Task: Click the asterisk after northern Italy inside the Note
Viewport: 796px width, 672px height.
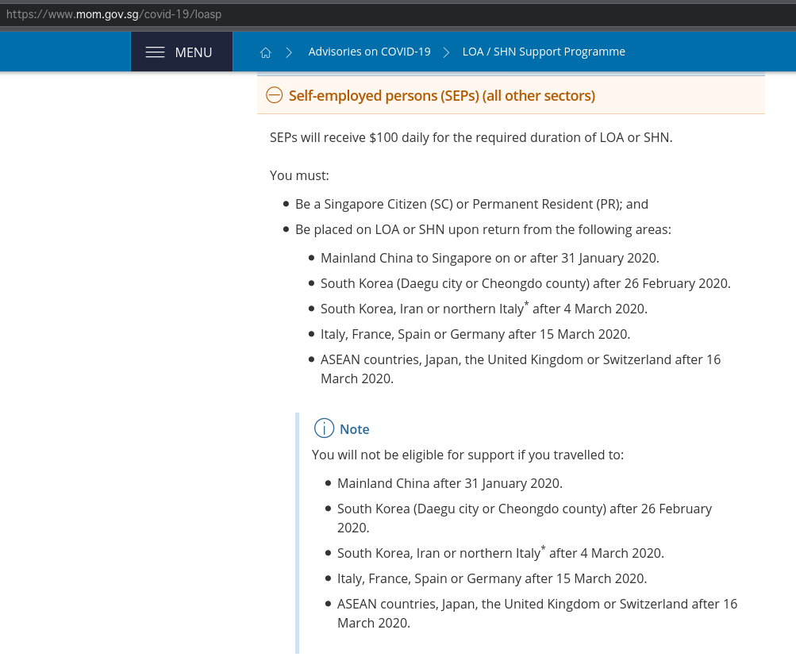Action: [x=543, y=548]
